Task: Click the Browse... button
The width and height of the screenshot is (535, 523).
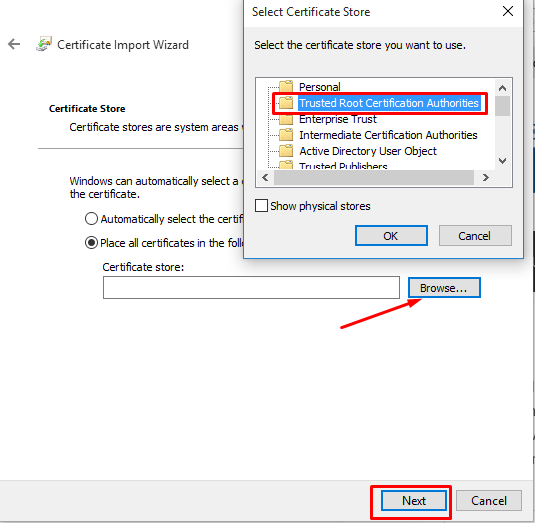Action: click(x=444, y=288)
